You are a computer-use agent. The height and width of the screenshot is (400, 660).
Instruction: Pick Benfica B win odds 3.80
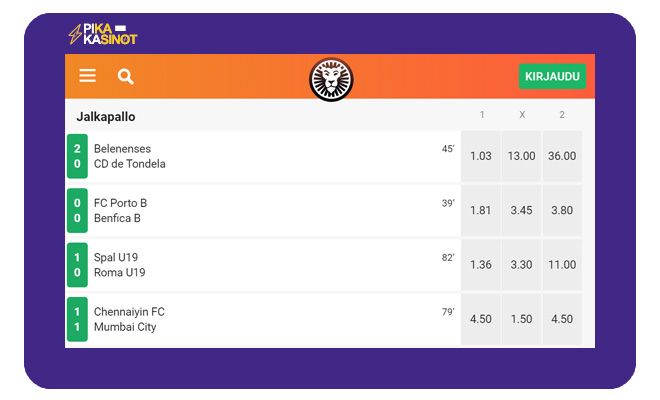pyautogui.click(x=562, y=211)
